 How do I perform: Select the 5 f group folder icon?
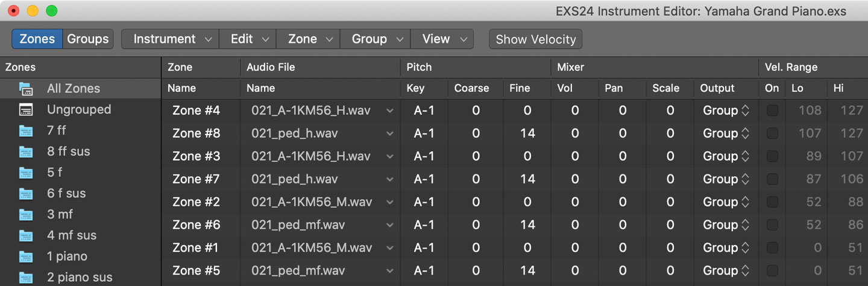(x=25, y=173)
